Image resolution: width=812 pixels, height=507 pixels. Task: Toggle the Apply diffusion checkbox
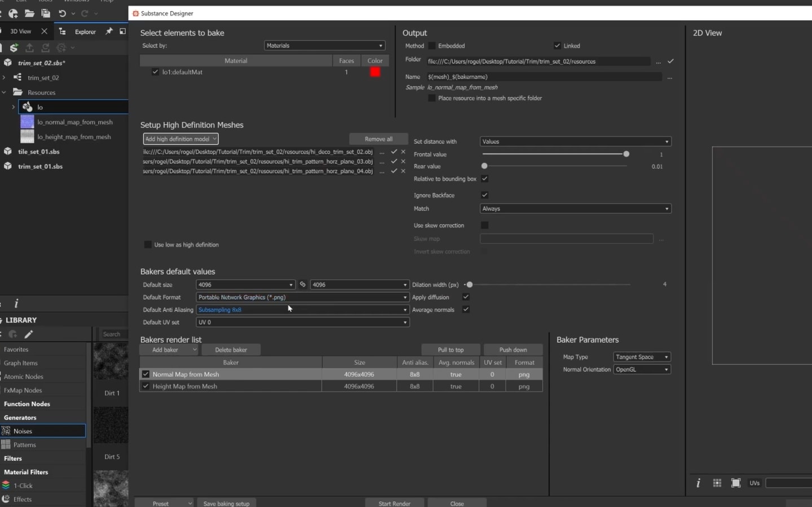tap(466, 297)
